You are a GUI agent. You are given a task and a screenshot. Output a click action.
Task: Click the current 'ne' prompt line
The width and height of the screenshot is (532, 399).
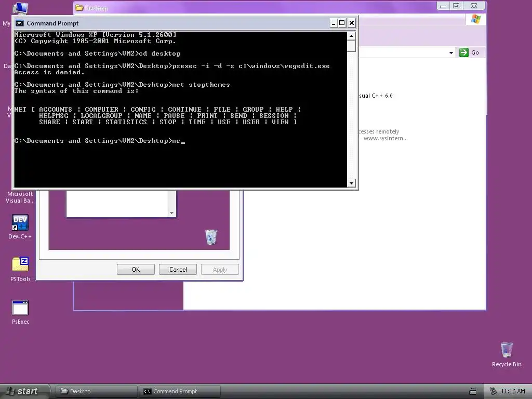pos(99,141)
